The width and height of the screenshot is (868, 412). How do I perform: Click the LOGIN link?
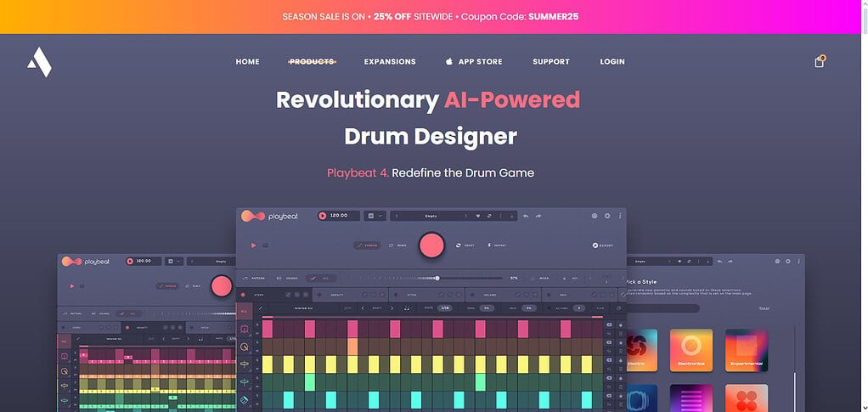tap(612, 62)
